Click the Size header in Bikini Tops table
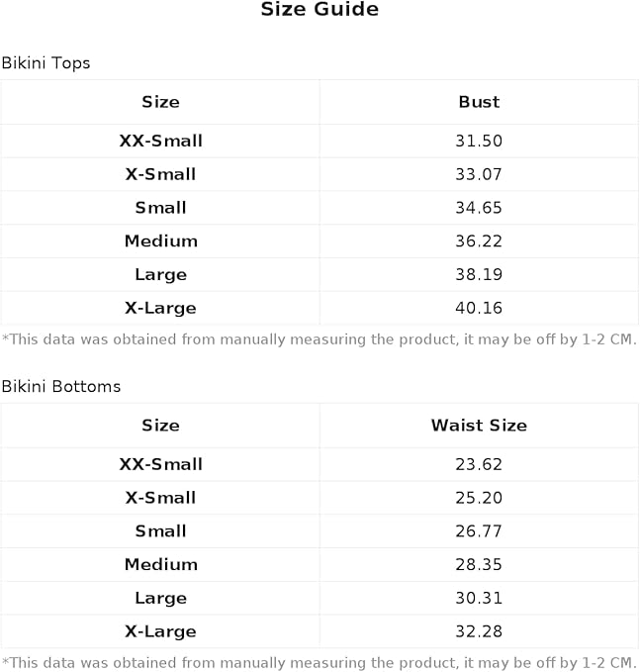Viewport: 640px width, 672px height. coord(160,102)
